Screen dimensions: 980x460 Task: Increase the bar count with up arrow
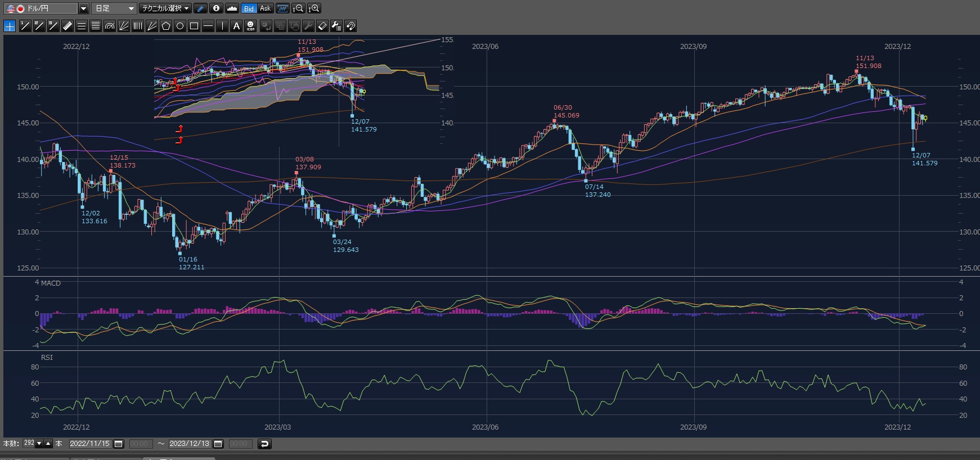click(48, 444)
